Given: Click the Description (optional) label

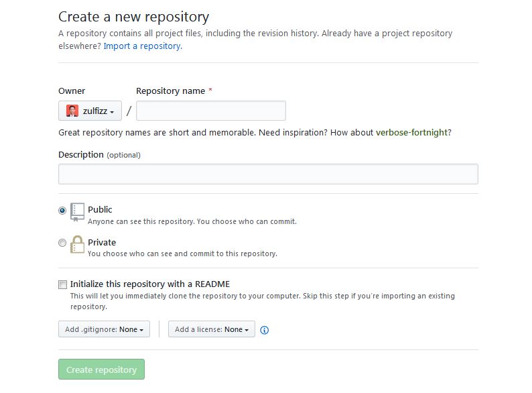Looking at the screenshot, I should [99, 155].
